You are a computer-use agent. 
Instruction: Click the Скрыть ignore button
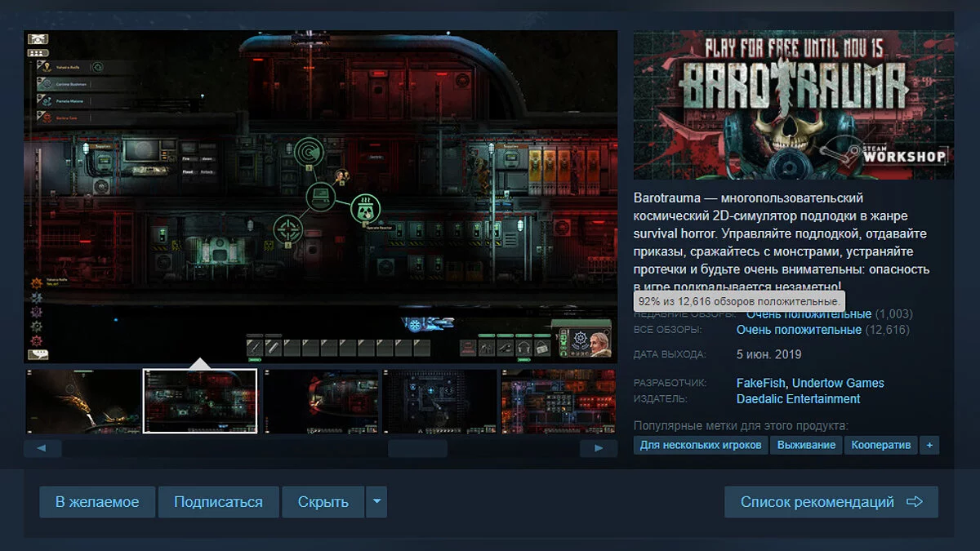coord(323,502)
